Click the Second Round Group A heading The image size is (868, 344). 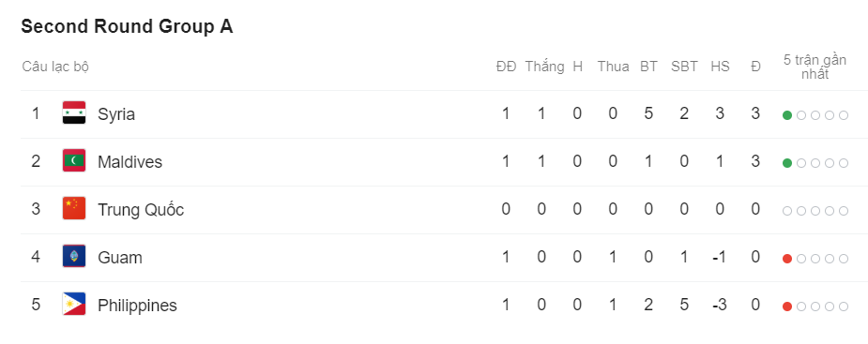(127, 26)
